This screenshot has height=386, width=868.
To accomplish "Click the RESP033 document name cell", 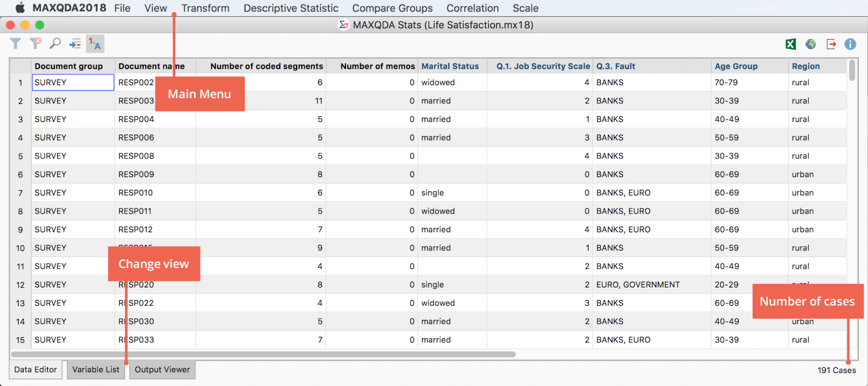I will tap(155, 340).
